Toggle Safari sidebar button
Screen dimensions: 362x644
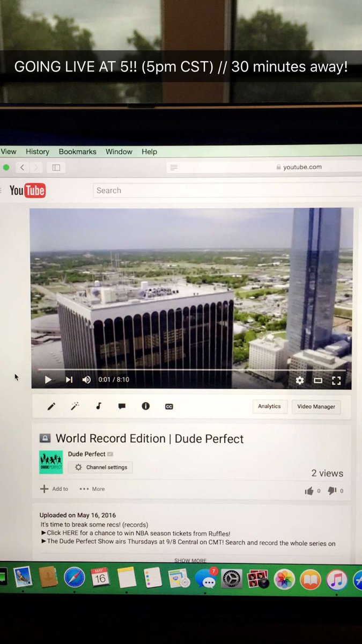tap(56, 167)
